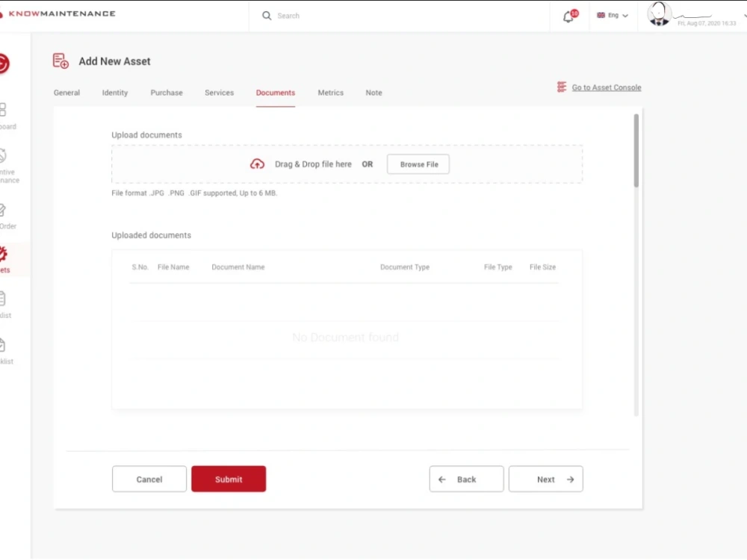Click the S.No. column header
Screen dimensions: 747x560
140,267
